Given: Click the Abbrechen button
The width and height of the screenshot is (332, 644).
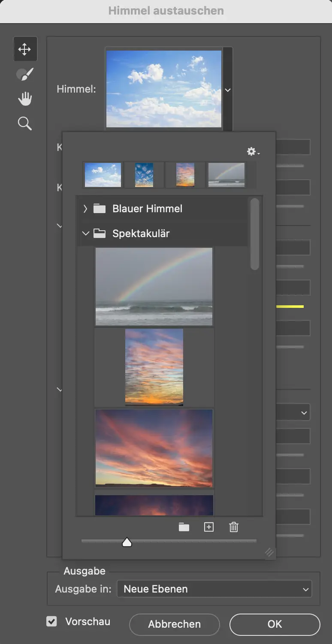Looking at the screenshot, I should [174, 624].
